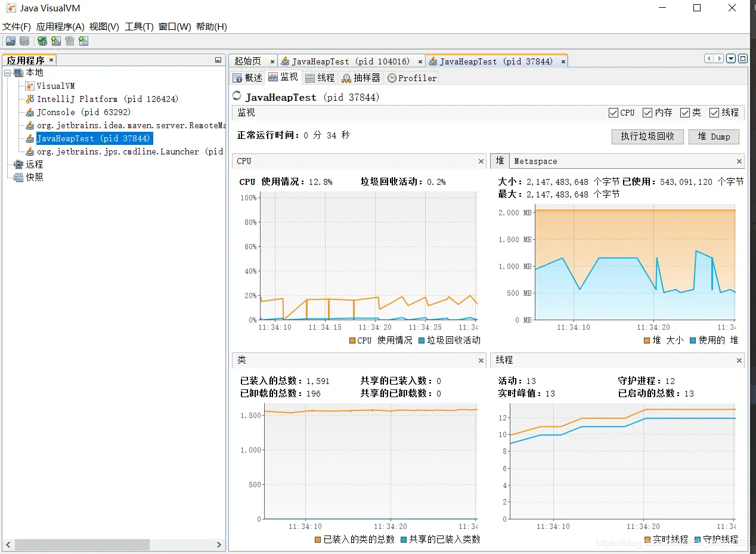This screenshot has width=756, height=554.
Task: Close the CPU chart panel
Action: 481,161
